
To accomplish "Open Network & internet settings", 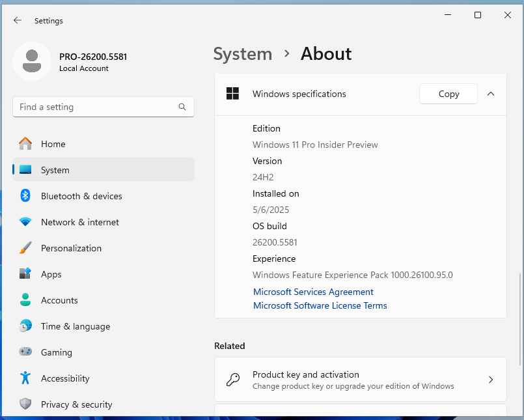I will 103,222.
